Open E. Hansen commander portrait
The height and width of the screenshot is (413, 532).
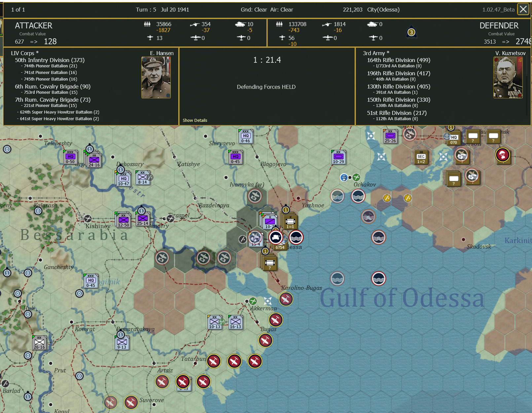point(156,77)
